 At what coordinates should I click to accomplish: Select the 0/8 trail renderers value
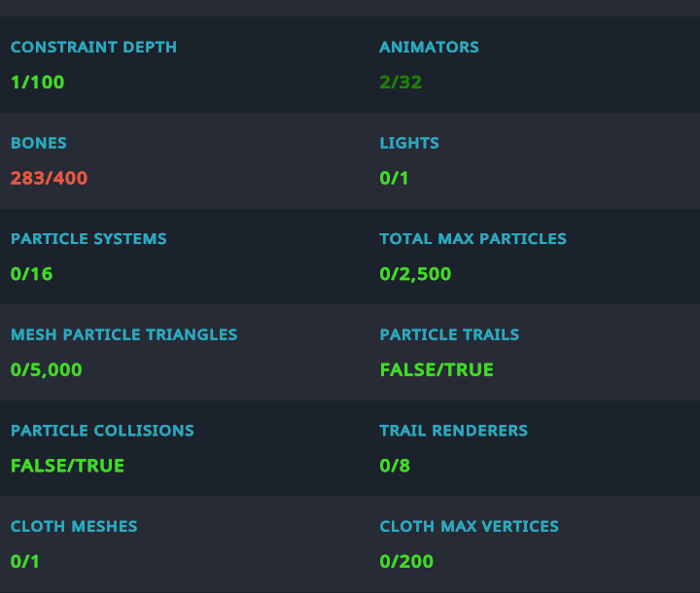(395, 466)
